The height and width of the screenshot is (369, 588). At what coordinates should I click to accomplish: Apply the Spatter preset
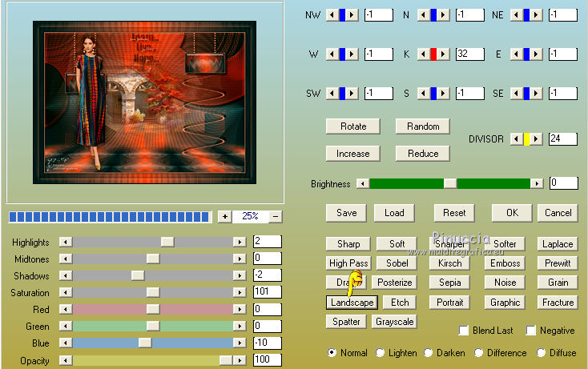(346, 322)
